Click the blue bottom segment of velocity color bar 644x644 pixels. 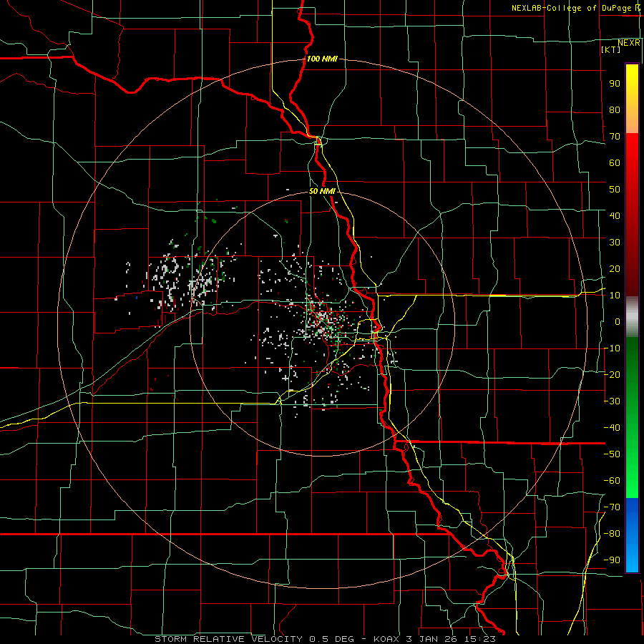point(632,535)
